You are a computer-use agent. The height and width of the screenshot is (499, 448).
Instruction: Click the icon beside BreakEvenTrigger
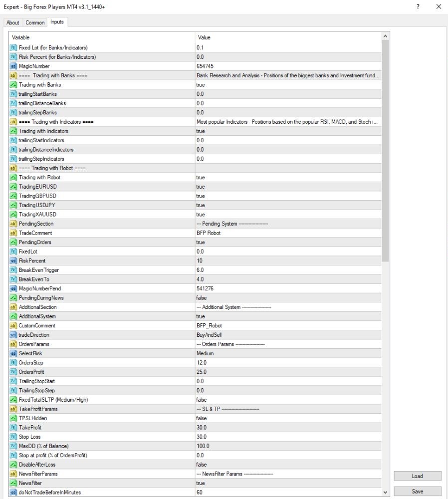[x=13, y=270]
